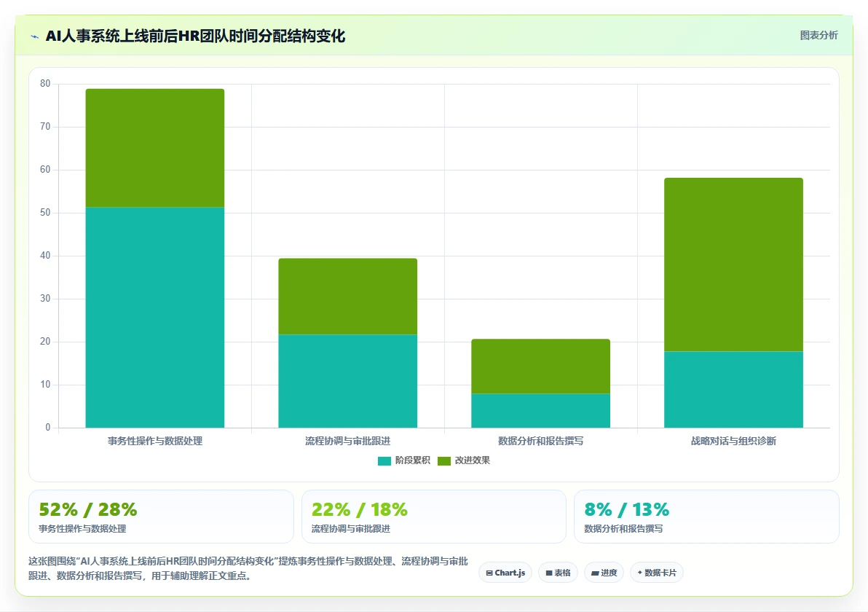Select the 表格 tag chip
Image resolution: width=868 pixels, height=612 pixels.
[x=558, y=573]
